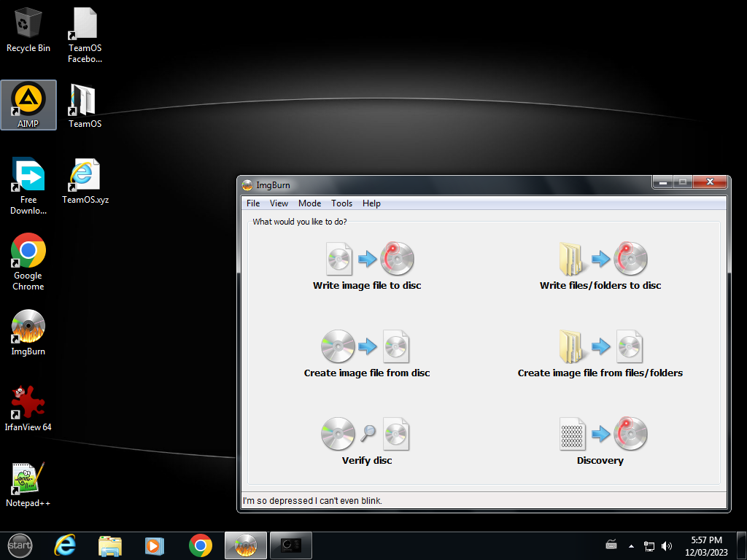Click the 'Write files/folders to disc' label

pyautogui.click(x=600, y=285)
